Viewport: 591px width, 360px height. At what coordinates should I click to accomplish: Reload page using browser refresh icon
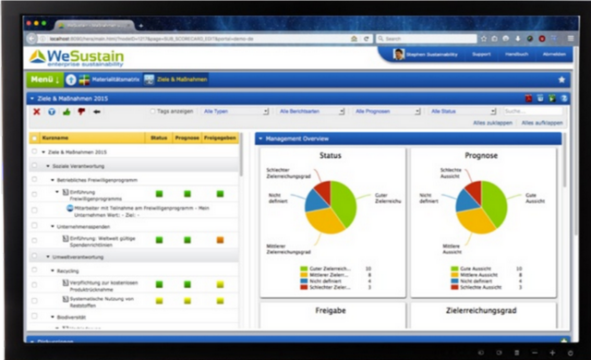(366, 38)
